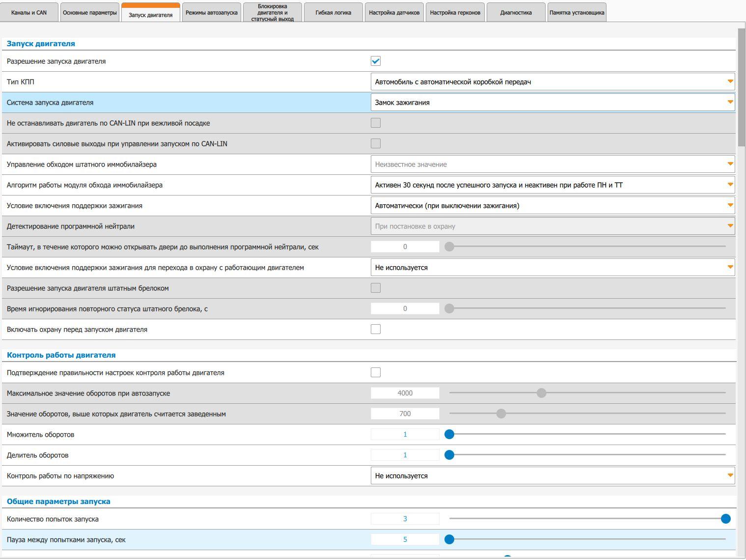Open Алгоритм работы модуля обхода dropdown

pyautogui.click(x=553, y=185)
